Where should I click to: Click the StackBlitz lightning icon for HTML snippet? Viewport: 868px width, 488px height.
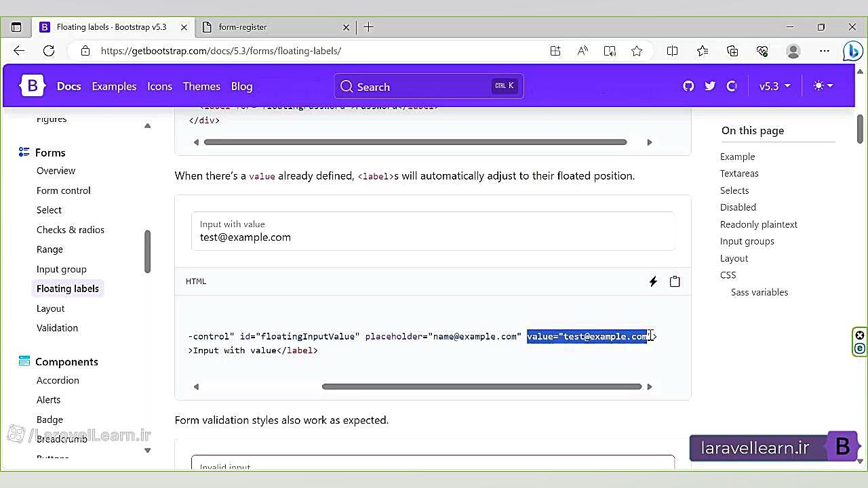click(x=653, y=281)
